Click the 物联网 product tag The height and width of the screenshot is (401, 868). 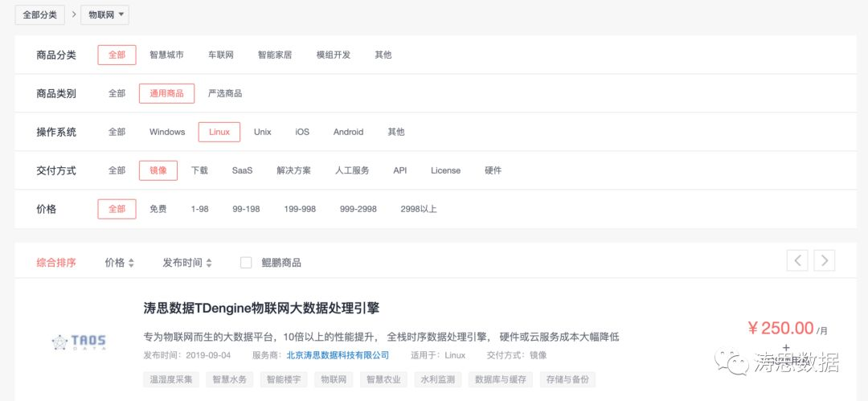334,379
